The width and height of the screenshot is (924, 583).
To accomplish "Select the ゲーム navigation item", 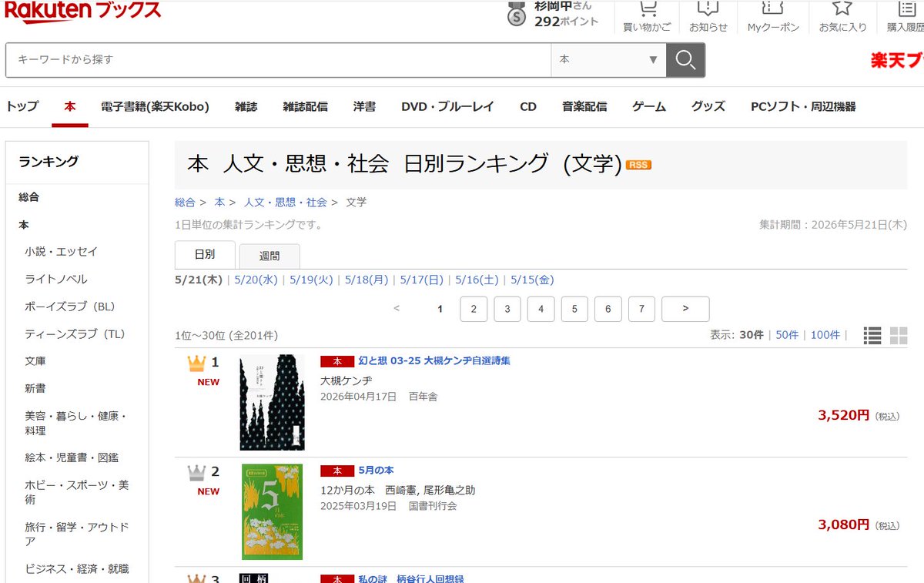I will click(x=649, y=107).
